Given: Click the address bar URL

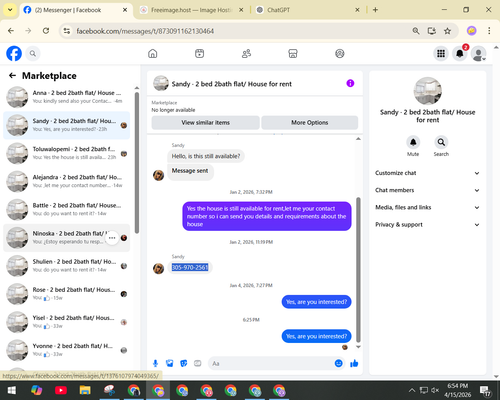Looking at the screenshot, I should coord(145,31).
